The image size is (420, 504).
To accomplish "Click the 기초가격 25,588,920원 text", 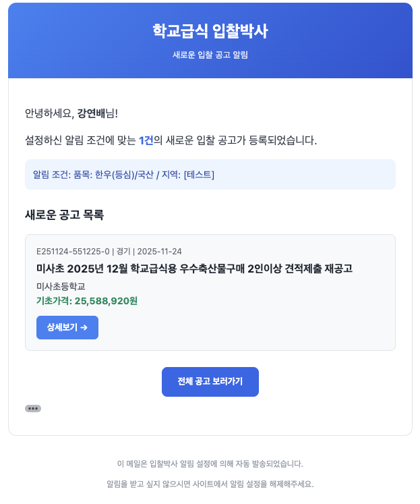I will 86,300.
